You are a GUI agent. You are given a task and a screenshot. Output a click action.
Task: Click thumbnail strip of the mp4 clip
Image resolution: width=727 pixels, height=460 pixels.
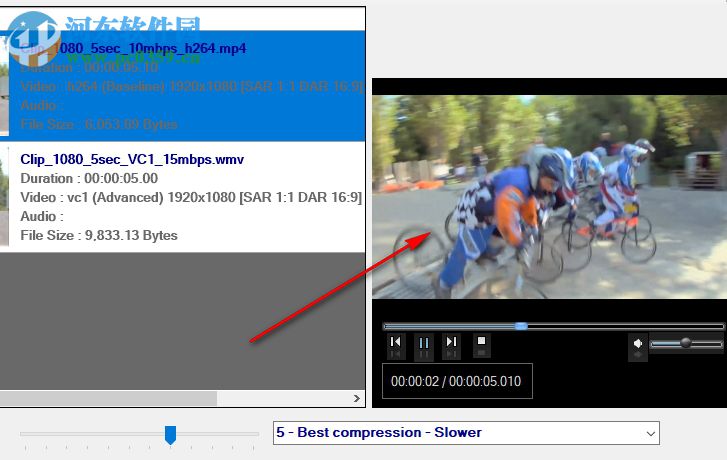pos(4,86)
